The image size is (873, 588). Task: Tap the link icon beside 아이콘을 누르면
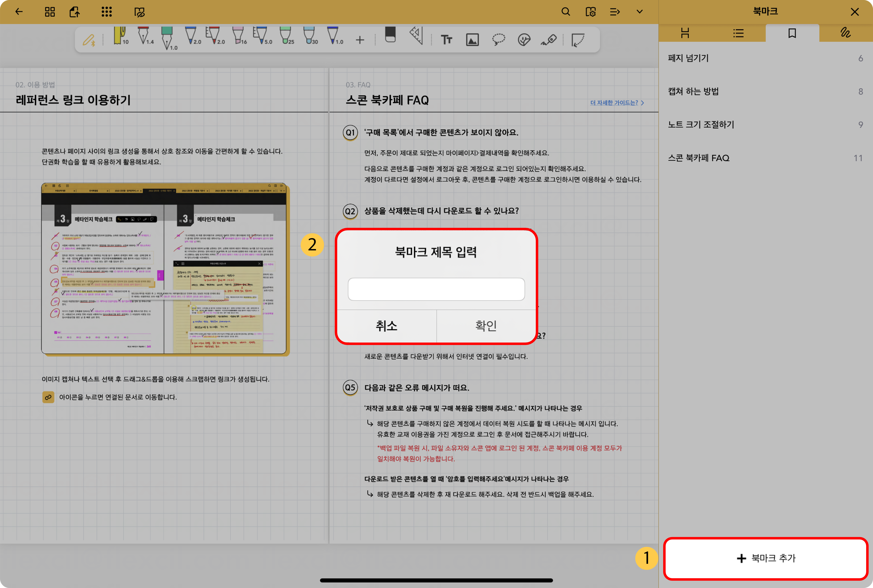pyautogui.click(x=48, y=397)
